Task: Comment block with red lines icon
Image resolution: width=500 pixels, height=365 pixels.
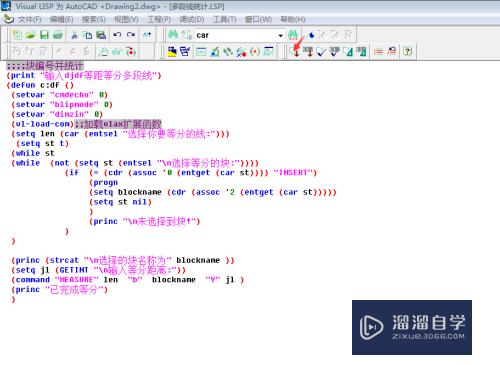Action: click(x=378, y=52)
